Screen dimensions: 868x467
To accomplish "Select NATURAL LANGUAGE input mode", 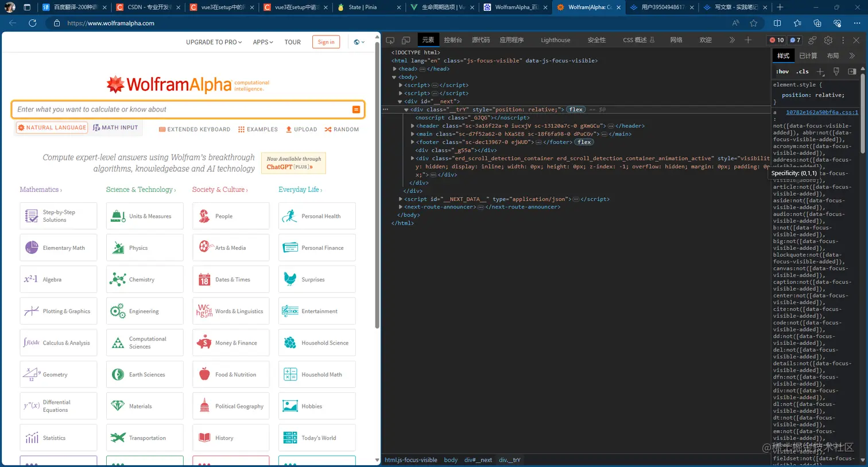I will [x=52, y=128].
